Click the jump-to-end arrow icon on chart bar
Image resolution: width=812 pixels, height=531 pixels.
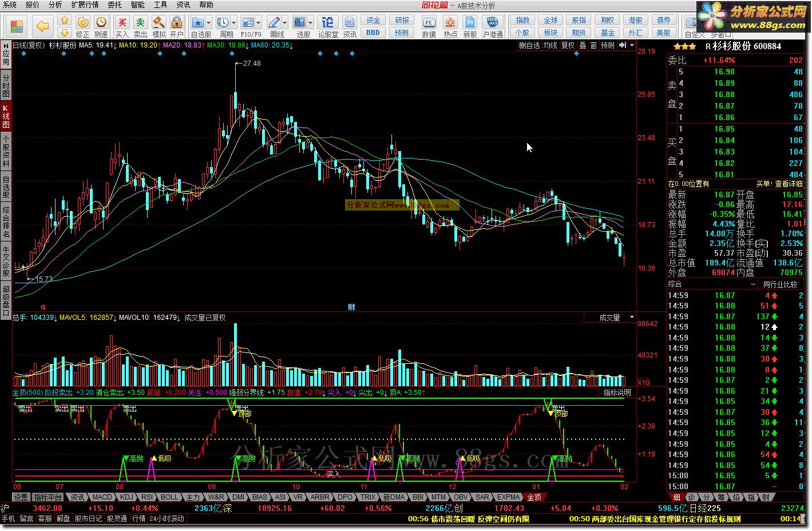[x=623, y=45]
